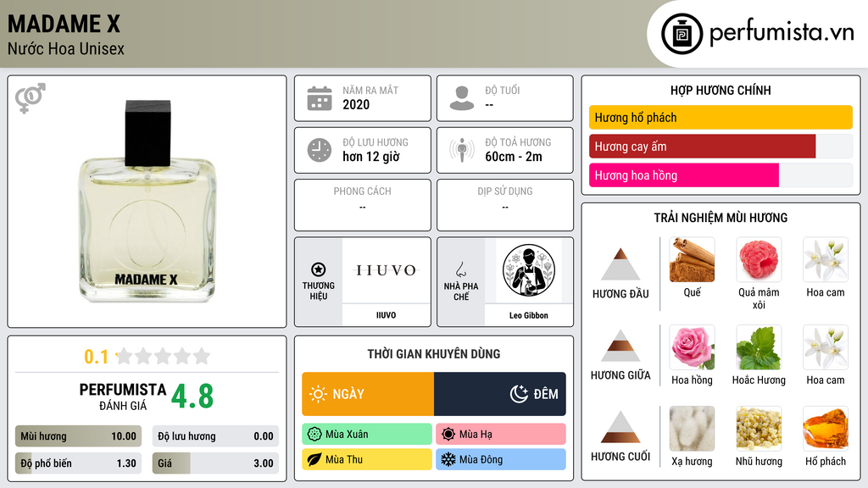The width and height of the screenshot is (868, 488).
Task: Click the Mùa Đông season tag
Action: 501,459
